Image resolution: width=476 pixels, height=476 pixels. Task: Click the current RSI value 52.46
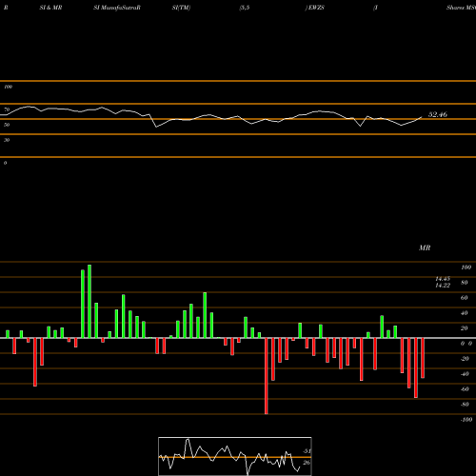tap(438, 114)
